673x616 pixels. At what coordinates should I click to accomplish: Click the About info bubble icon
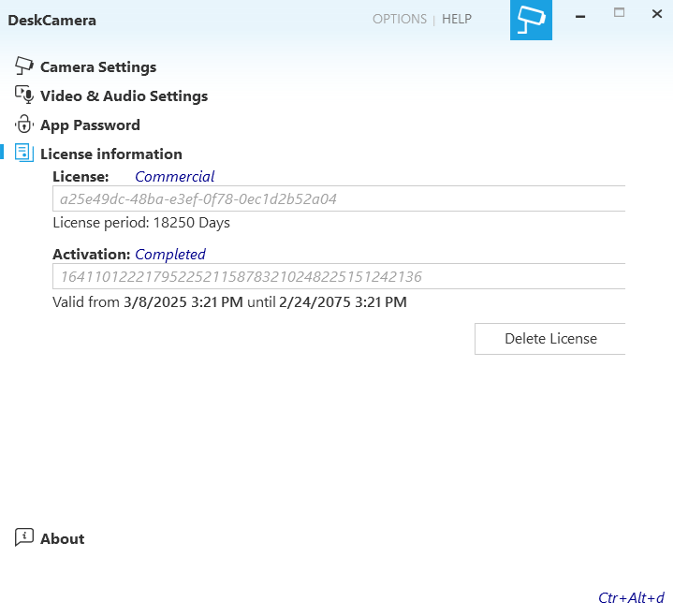(24, 537)
